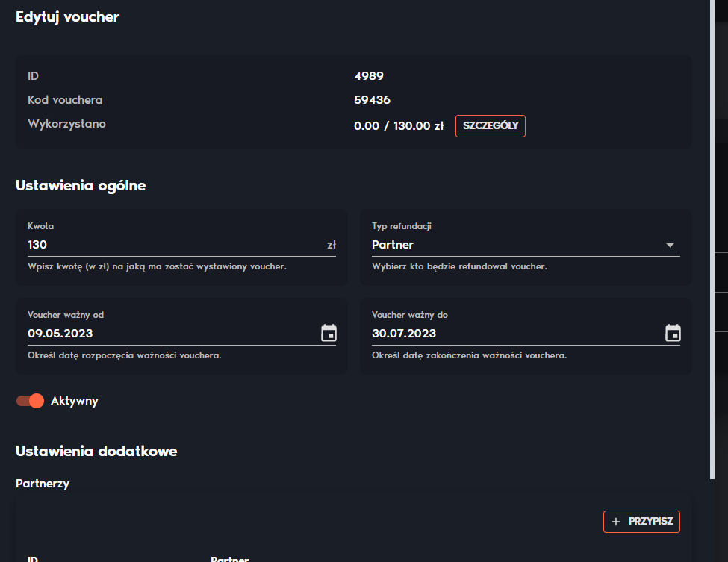Screen dimensions: 728x562
Task: Click the vertical scrollbar of the dialog
Action: click(712, 239)
